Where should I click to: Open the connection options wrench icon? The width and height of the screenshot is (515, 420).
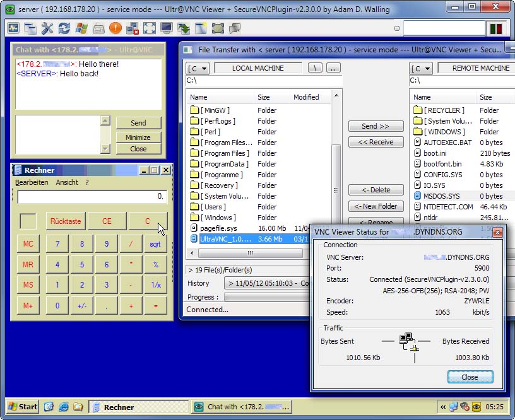point(47,28)
